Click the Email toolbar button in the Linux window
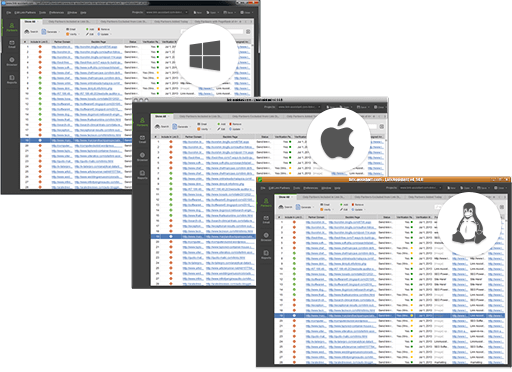This screenshot has width=512, height=372. tap(325, 205)
